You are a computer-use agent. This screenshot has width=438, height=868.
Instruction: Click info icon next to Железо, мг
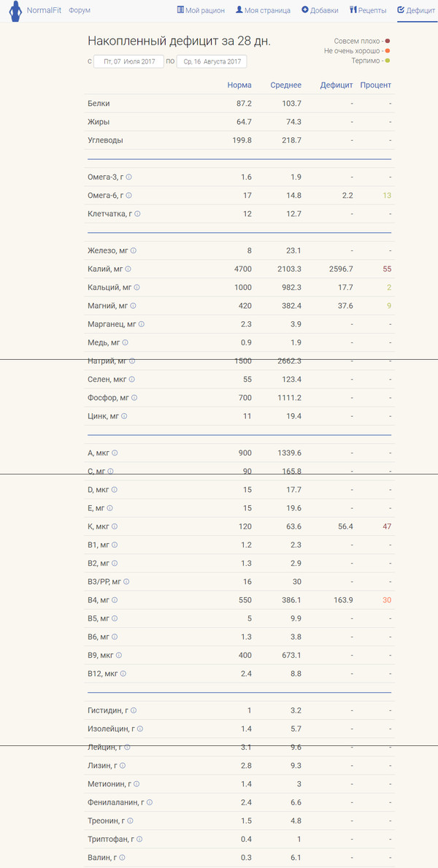pos(133,250)
